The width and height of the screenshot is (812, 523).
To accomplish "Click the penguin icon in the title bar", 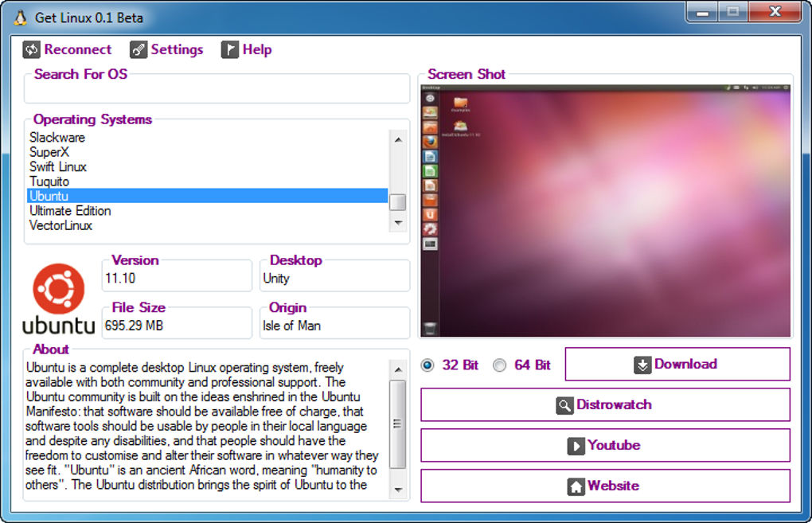I will point(20,18).
